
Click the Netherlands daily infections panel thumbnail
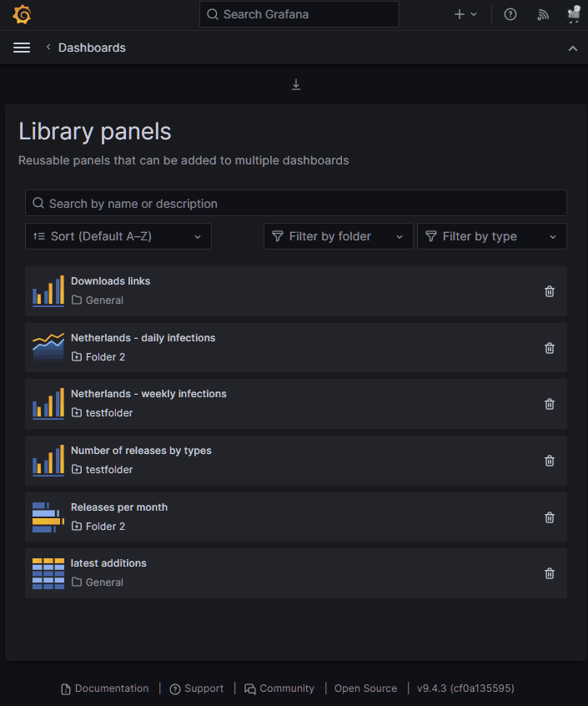click(48, 347)
